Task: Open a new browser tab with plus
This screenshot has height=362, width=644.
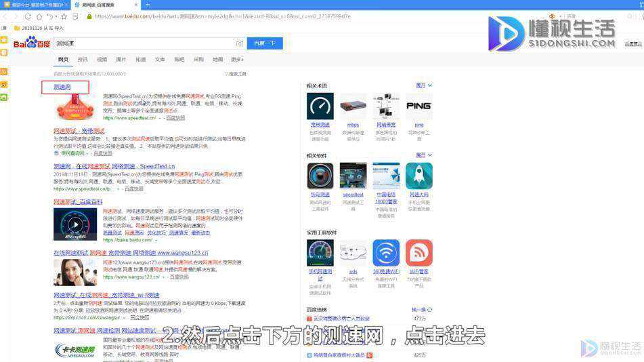Action: click(148, 5)
